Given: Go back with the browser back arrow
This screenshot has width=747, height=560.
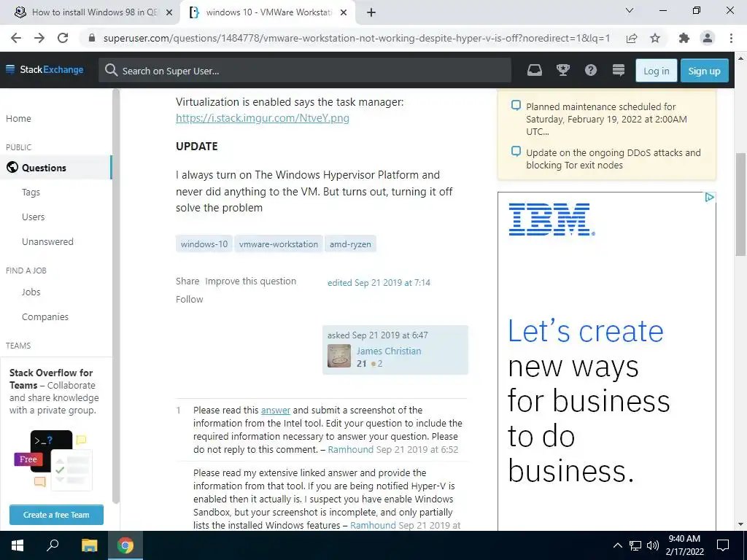Looking at the screenshot, I should (x=16, y=38).
